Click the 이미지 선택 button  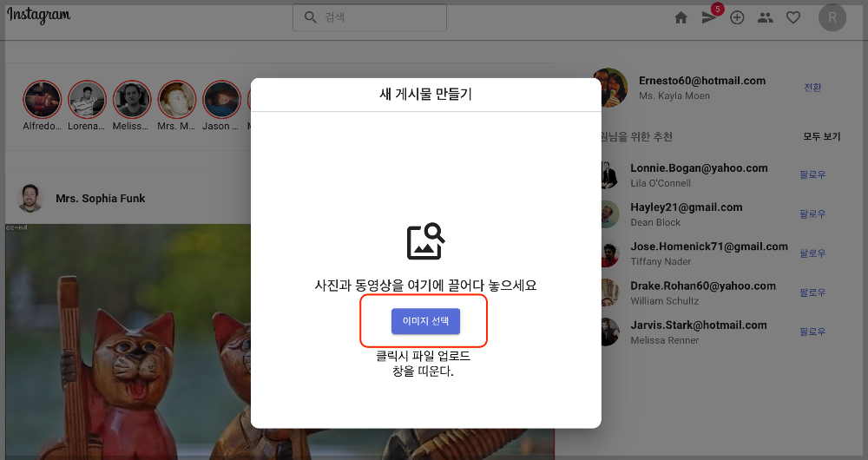click(425, 321)
